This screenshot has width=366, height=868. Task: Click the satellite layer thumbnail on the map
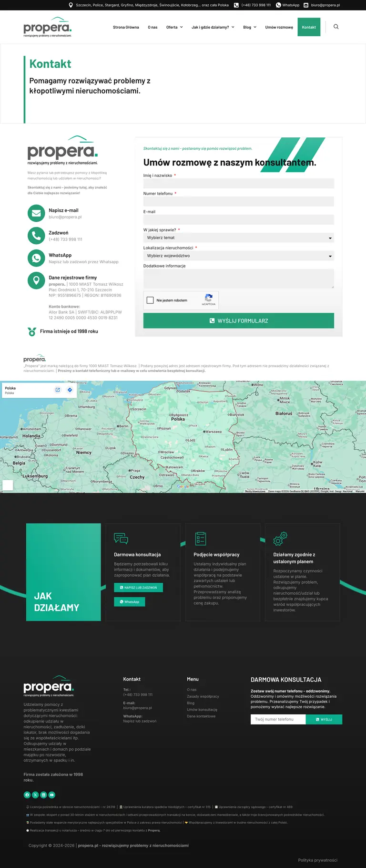click(x=8, y=485)
